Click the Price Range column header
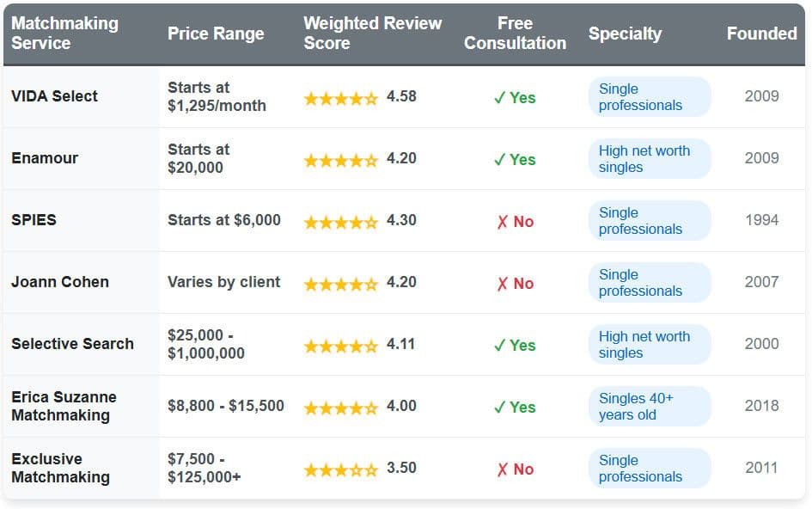 [x=216, y=34]
